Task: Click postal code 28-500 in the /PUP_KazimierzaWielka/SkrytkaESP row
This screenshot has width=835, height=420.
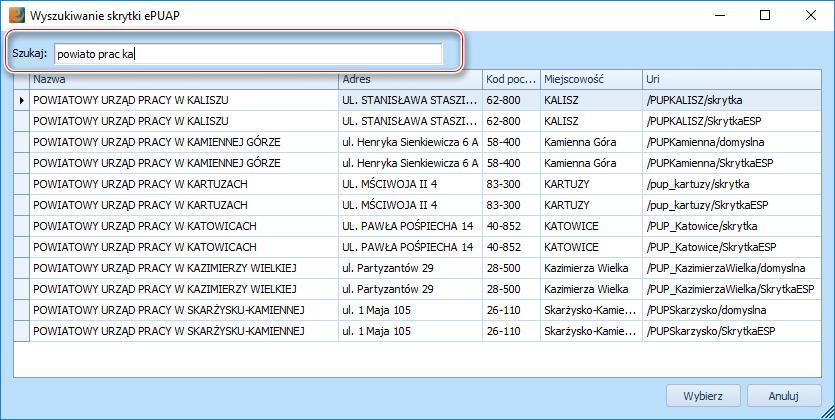Action: point(511,289)
